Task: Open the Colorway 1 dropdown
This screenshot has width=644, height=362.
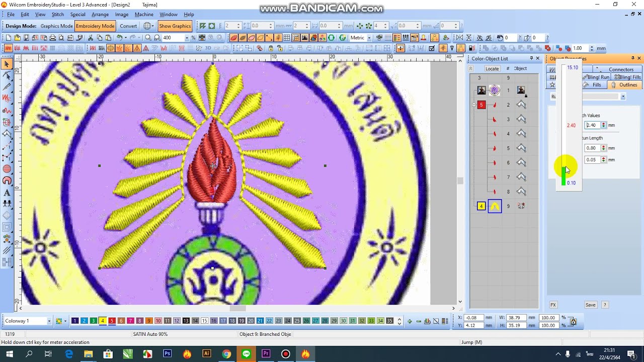Action: (x=49, y=321)
